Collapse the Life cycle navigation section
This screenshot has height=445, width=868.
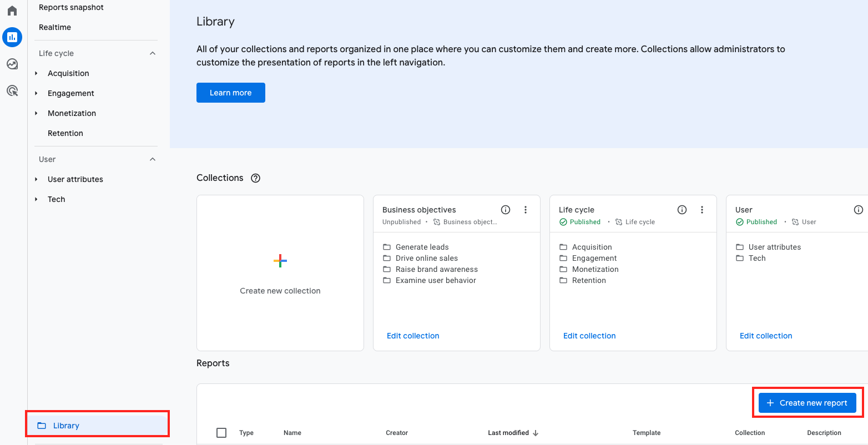[153, 53]
